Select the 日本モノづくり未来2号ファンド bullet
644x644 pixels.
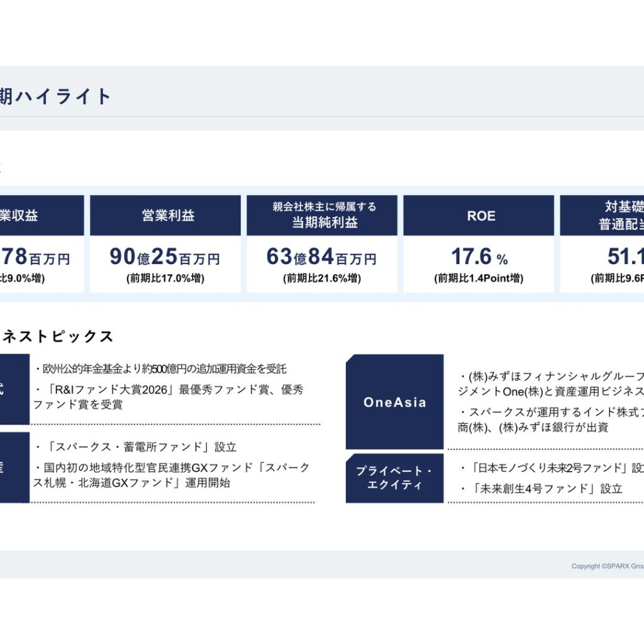pos(552,468)
